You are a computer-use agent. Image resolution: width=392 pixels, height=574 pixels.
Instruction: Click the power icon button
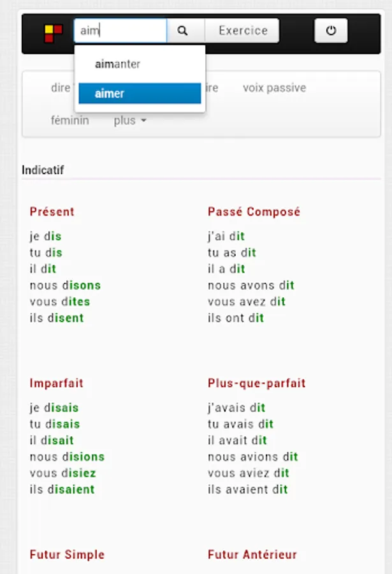coord(331,31)
